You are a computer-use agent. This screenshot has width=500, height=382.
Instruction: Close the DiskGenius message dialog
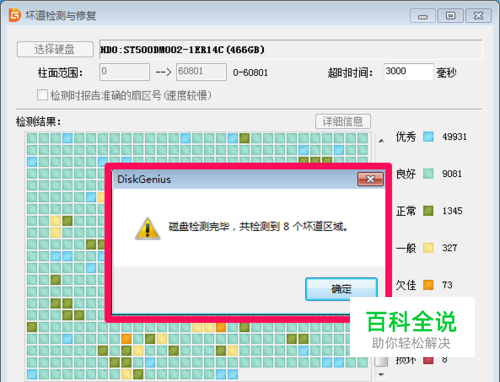point(370,179)
